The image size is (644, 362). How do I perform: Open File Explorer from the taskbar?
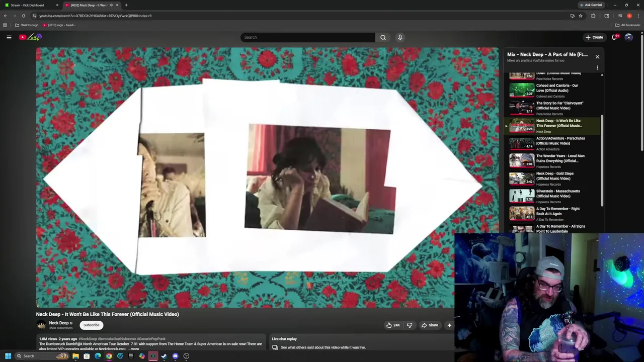[75, 356]
